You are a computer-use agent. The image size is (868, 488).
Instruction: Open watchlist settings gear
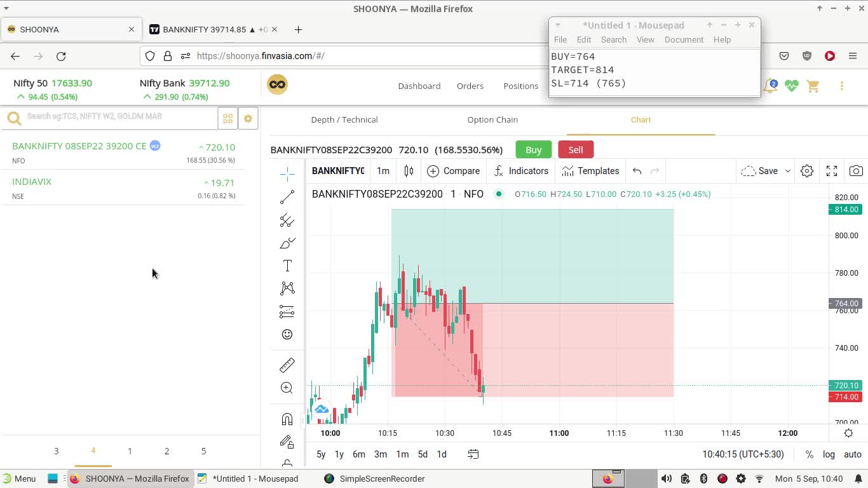pos(248,119)
